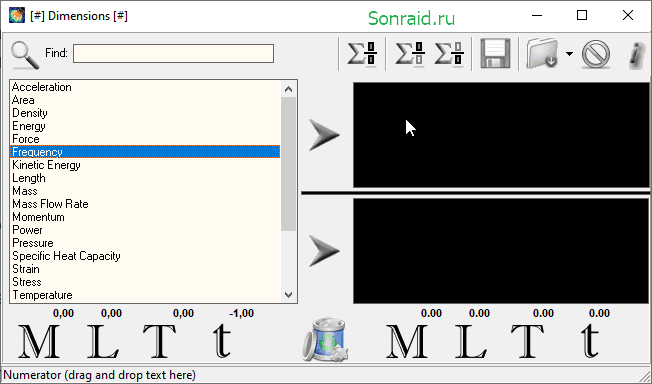The width and height of the screenshot is (652, 384).
Task: Select Length in the list
Action: pos(145,178)
